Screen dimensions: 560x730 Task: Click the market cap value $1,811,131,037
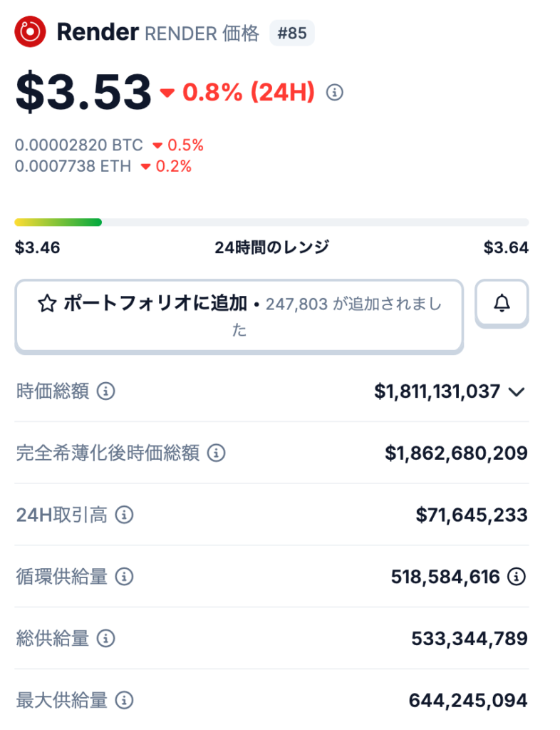[x=436, y=391]
